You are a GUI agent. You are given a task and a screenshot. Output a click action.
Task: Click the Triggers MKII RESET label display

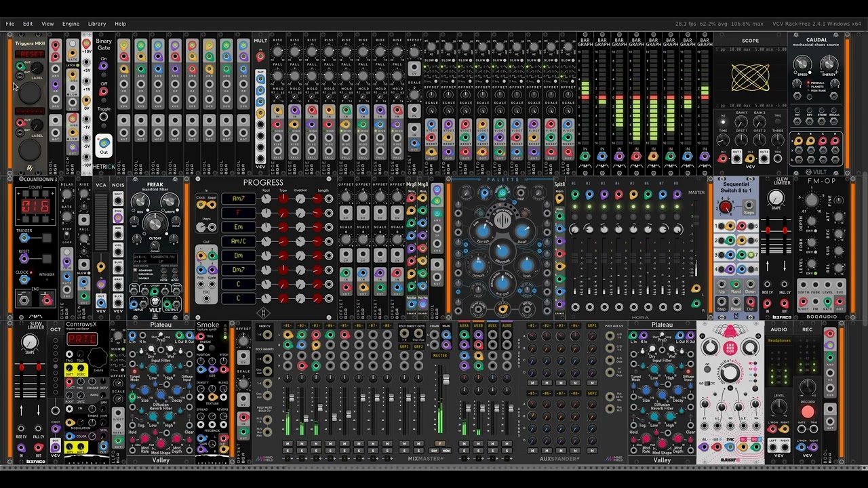click(30, 54)
